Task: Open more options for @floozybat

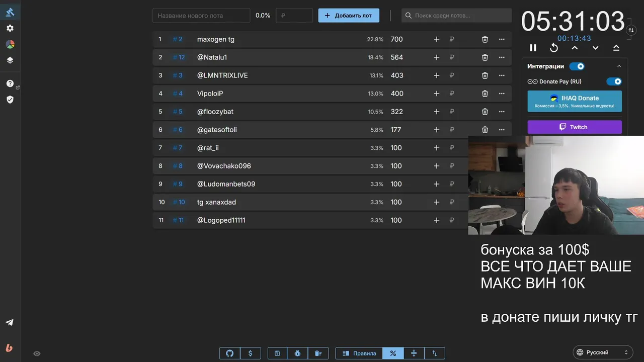Action: [502, 112]
